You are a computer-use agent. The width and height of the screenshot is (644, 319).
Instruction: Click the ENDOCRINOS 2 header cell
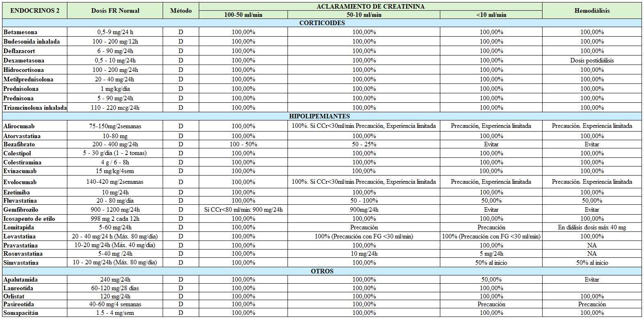click(x=34, y=11)
